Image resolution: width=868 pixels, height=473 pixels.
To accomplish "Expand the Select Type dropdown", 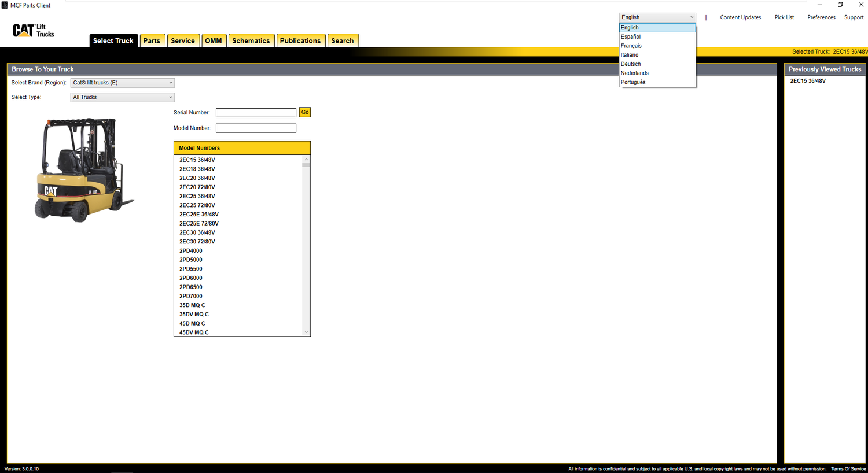I will 122,97.
